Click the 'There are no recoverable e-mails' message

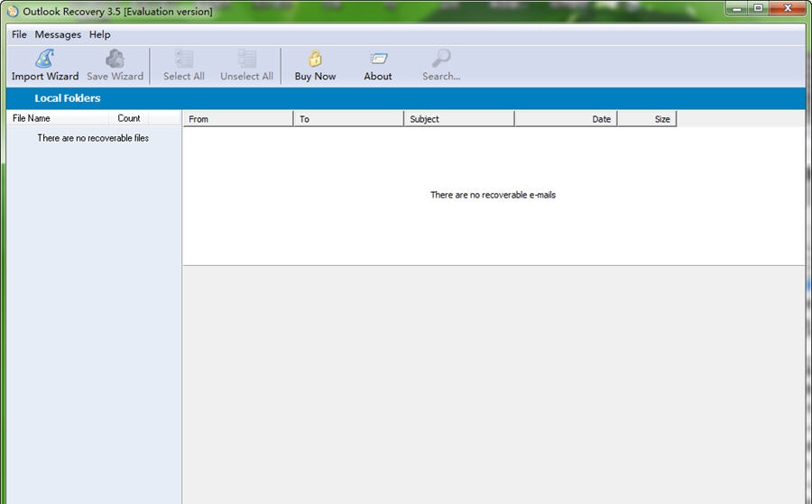click(x=493, y=195)
